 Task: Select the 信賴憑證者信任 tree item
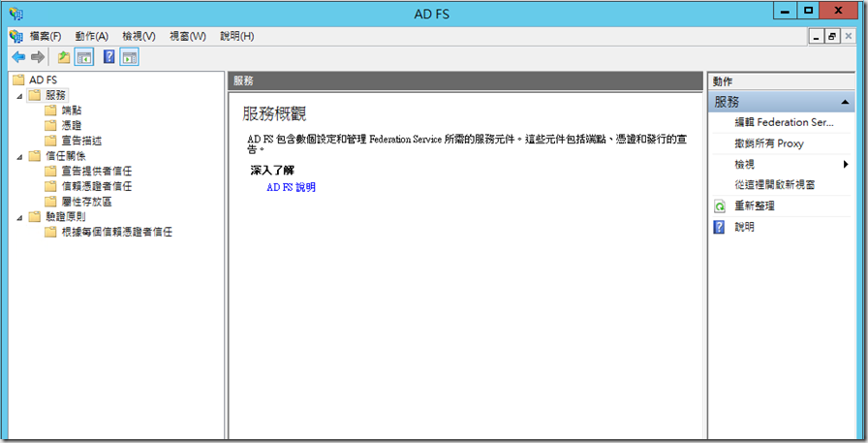pos(96,186)
